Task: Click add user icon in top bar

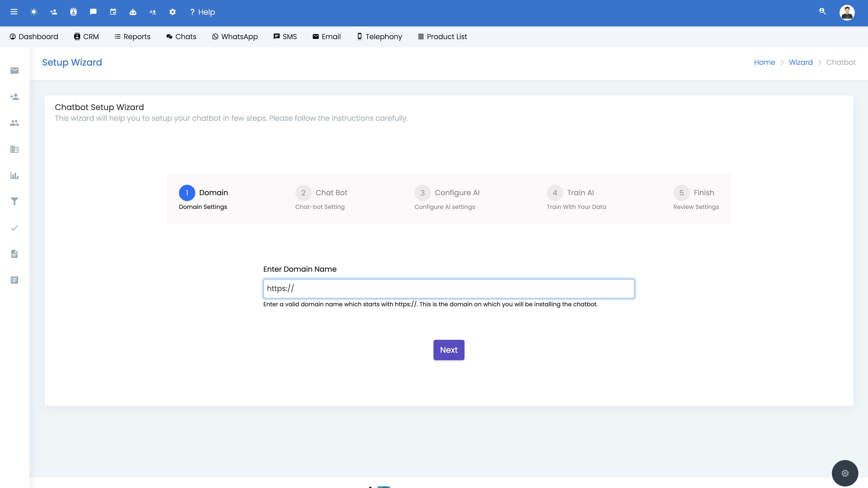Action: tap(54, 12)
